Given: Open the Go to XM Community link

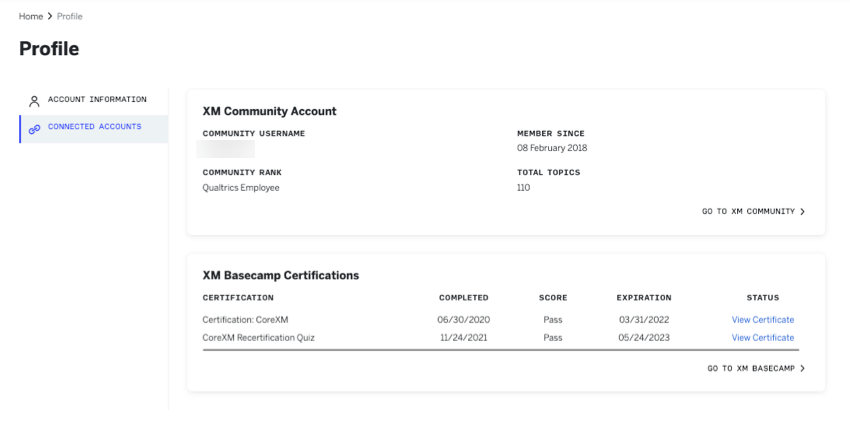Looking at the screenshot, I should point(754,211).
